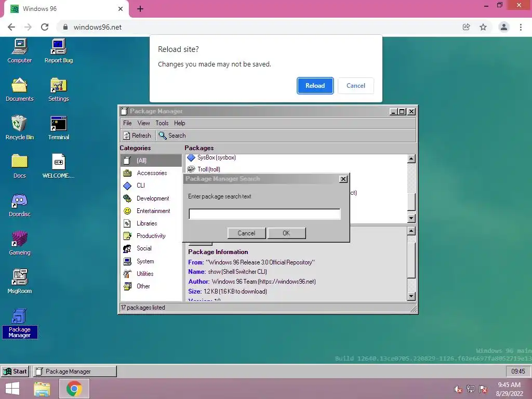Open the Report Bug desktop icon

point(59,51)
